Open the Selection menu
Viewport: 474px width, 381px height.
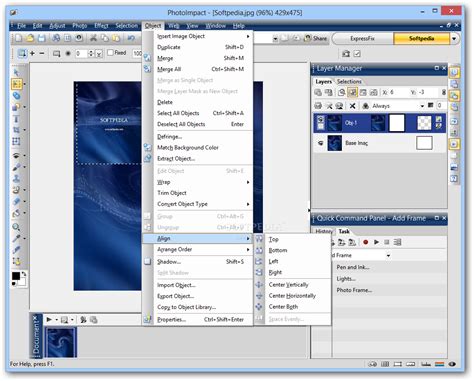(126, 26)
